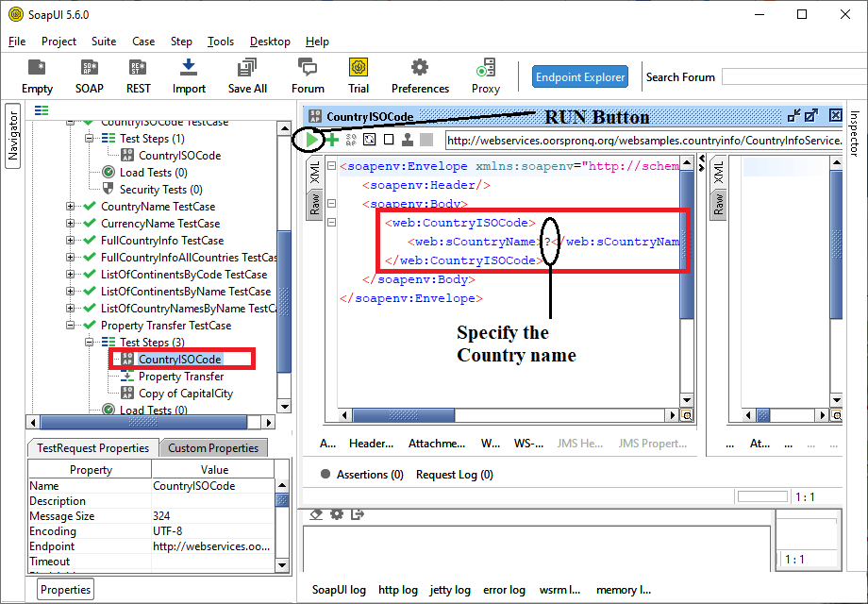Create an Empty project from toolbar
Screen dimensions: 868x604
pos(37,76)
